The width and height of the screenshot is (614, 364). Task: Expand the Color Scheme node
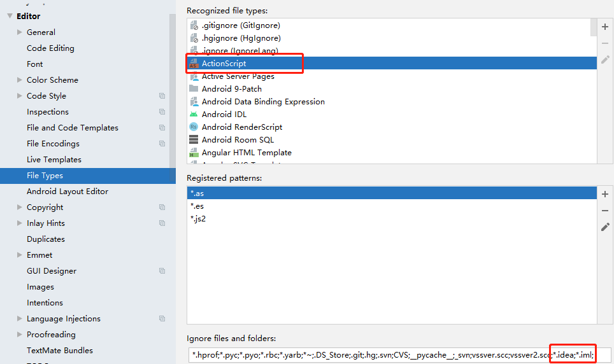tap(19, 80)
